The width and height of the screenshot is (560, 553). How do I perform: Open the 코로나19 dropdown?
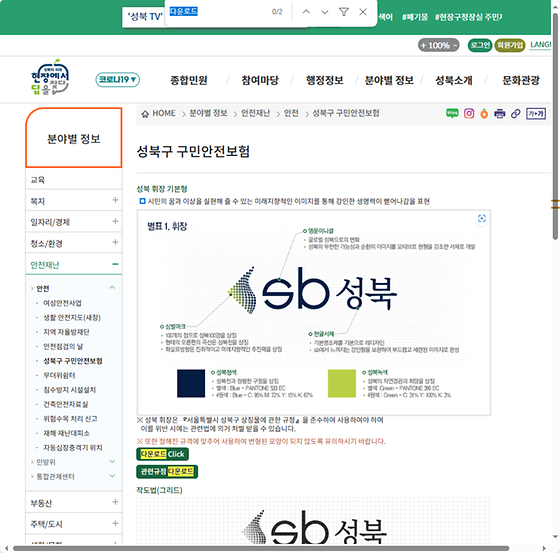(x=118, y=79)
